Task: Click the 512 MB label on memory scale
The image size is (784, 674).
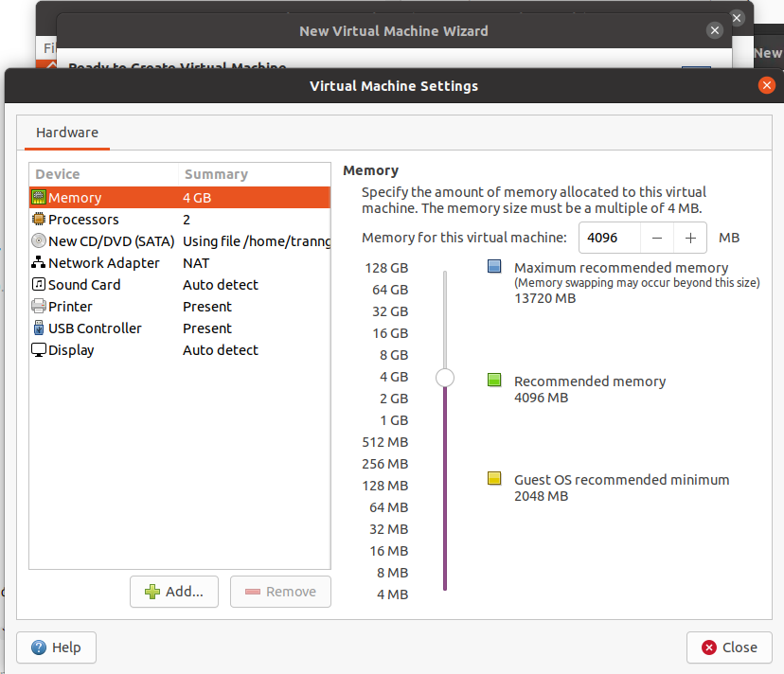Action: click(385, 442)
